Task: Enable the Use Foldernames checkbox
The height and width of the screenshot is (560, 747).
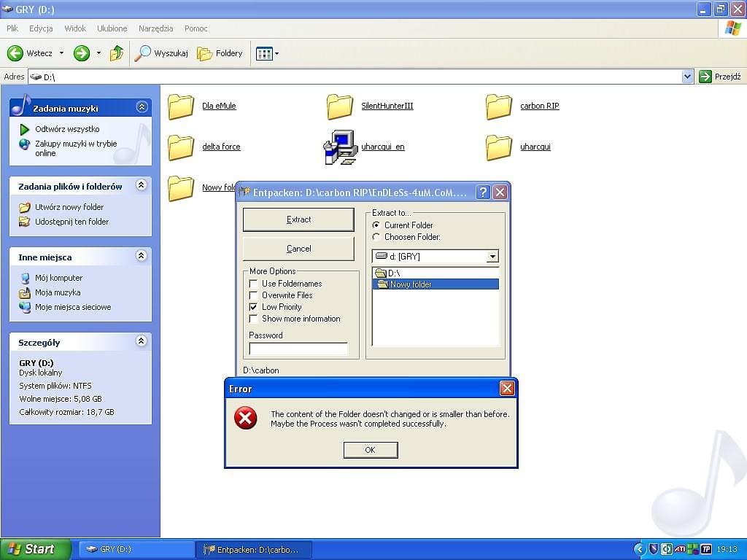Action: tap(254, 284)
